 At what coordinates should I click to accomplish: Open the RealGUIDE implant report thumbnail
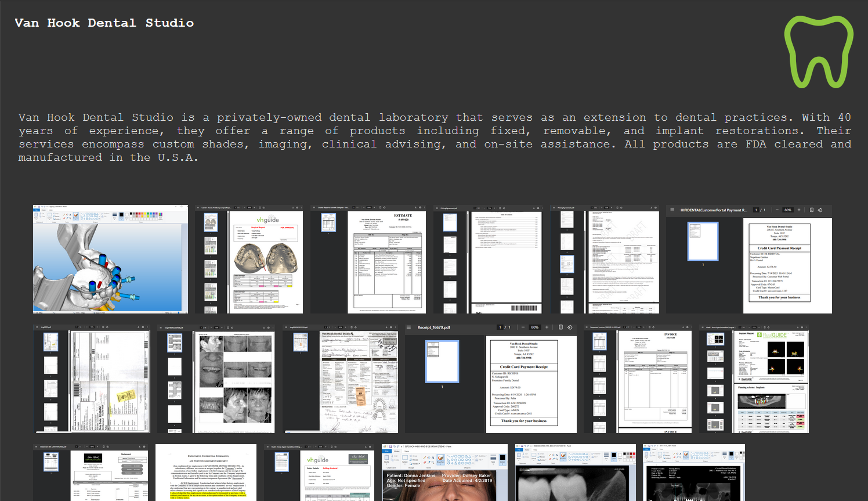click(x=754, y=379)
